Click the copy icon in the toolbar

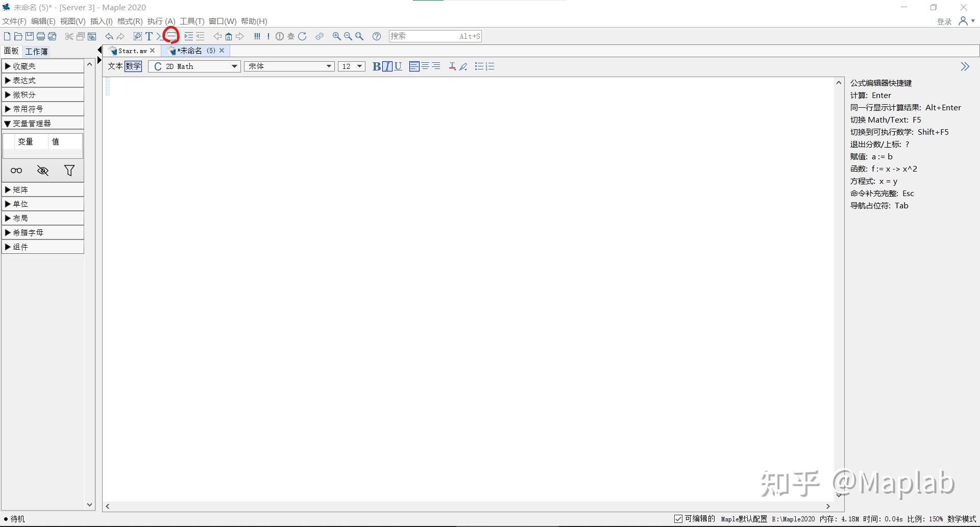pos(81,36)
